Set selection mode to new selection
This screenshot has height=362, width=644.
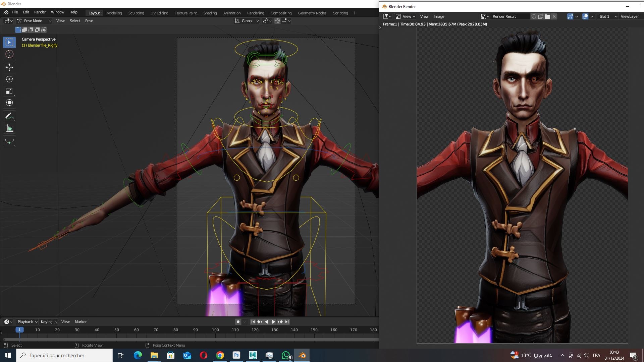click(18, 30)
